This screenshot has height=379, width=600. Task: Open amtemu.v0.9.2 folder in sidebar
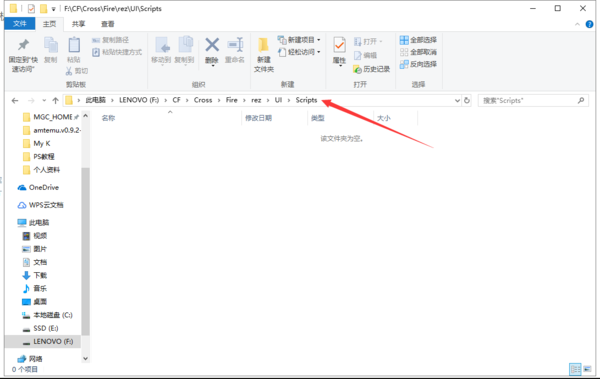click(52, 130)
